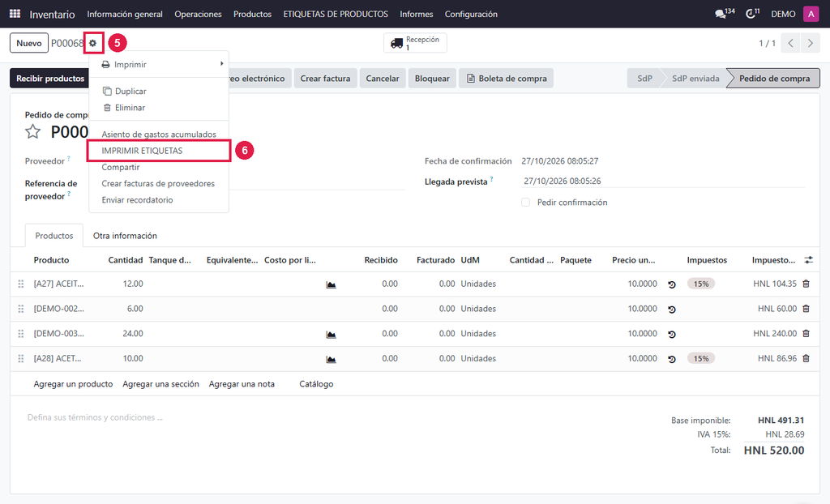Image resolution: width=830 pixels, height=504 pixels.
Task: Click drag handle of the [DEMO-002 row
Action: tap(21, 309)
